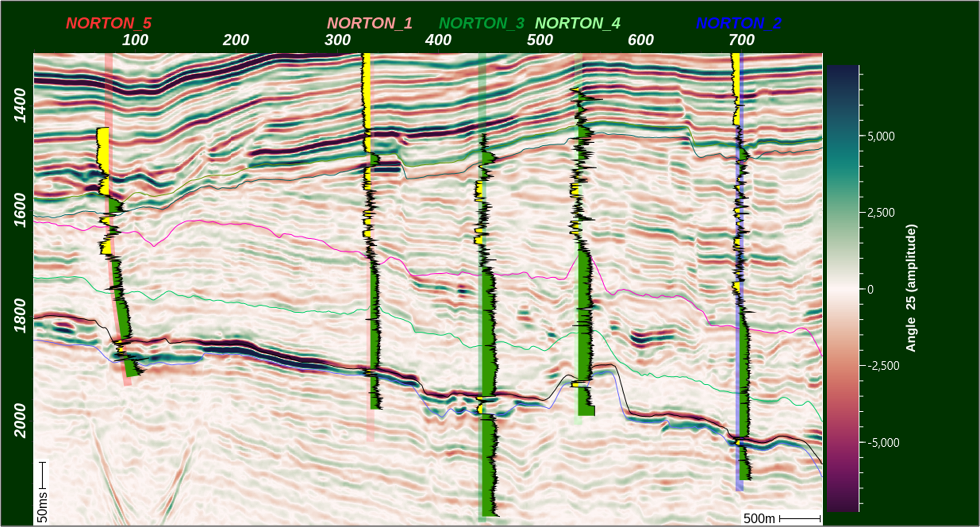
Task: Click the trace number 500 label
Action: click(540, 40)
